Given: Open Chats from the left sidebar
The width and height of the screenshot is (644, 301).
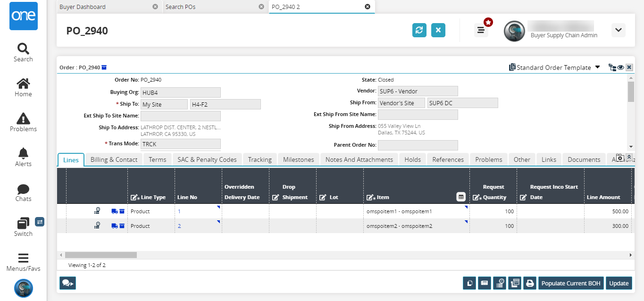Looking at the screenshot, I should [23, 192].
